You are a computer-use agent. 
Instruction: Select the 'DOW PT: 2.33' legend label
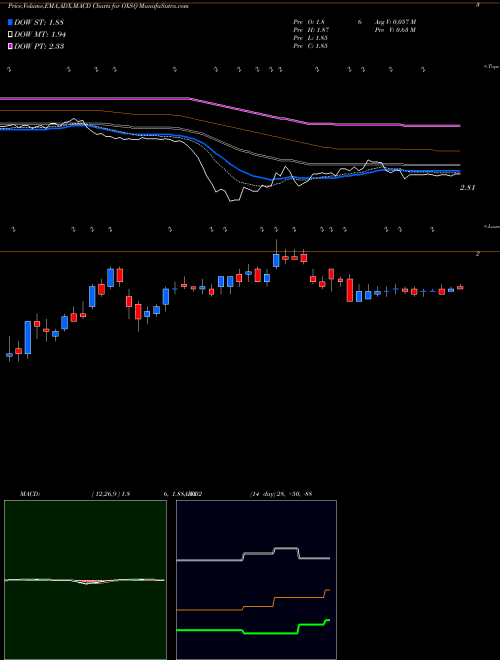(x=39, y=46)
